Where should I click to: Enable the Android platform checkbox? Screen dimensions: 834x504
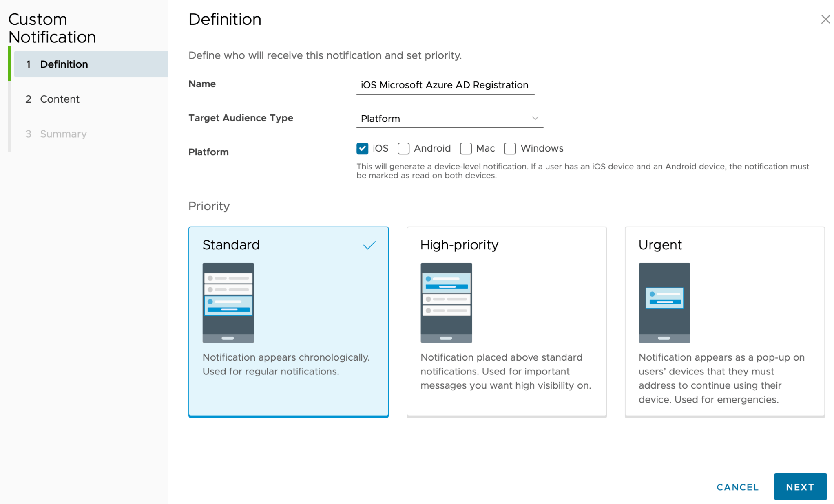coord(403,148)
